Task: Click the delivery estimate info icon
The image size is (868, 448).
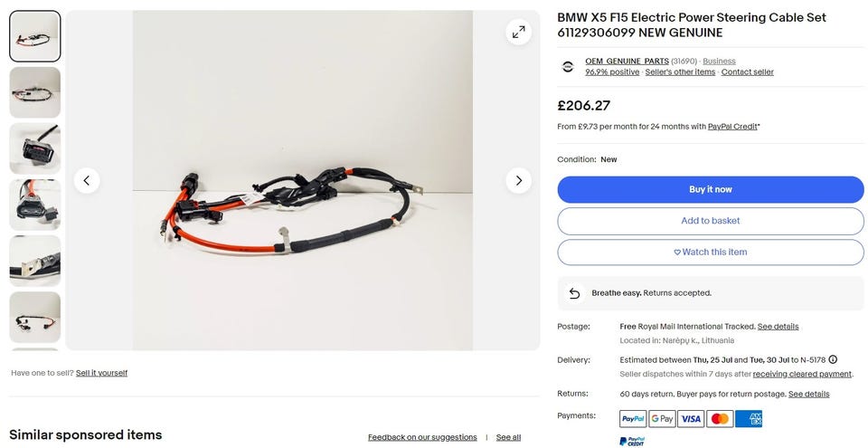Action: (x=833, y=359)
